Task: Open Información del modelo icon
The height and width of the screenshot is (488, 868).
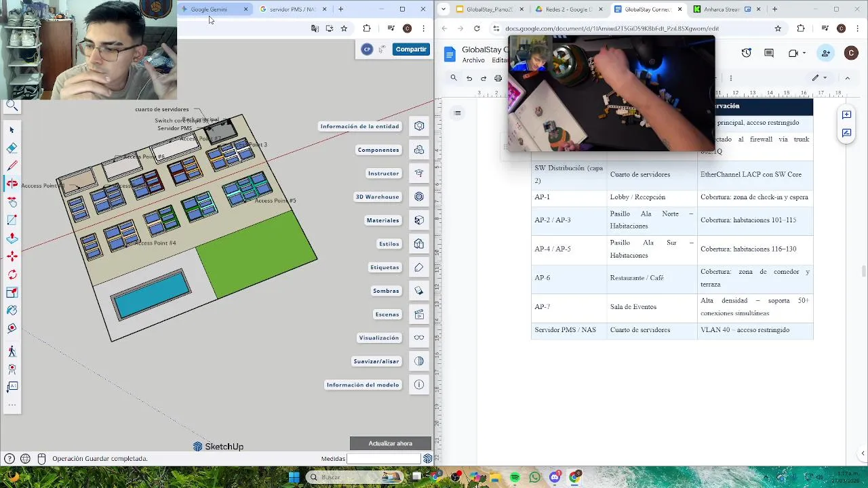Action: click(419, 385)
